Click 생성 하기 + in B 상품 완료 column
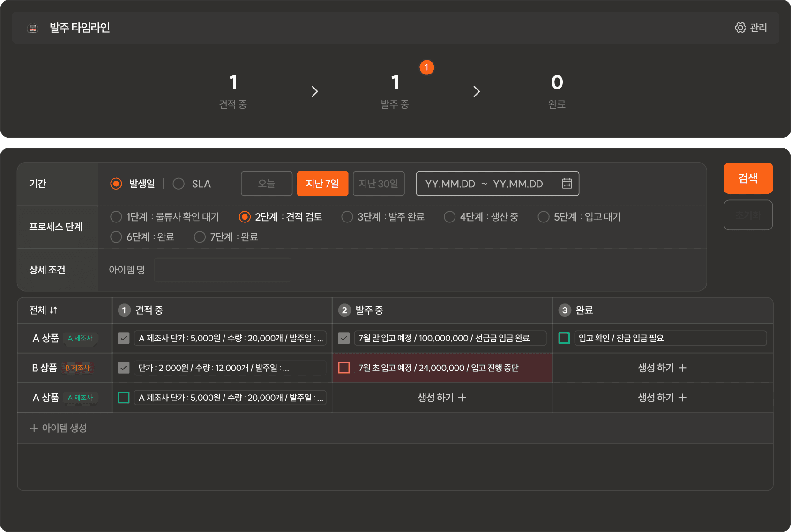 662,368
